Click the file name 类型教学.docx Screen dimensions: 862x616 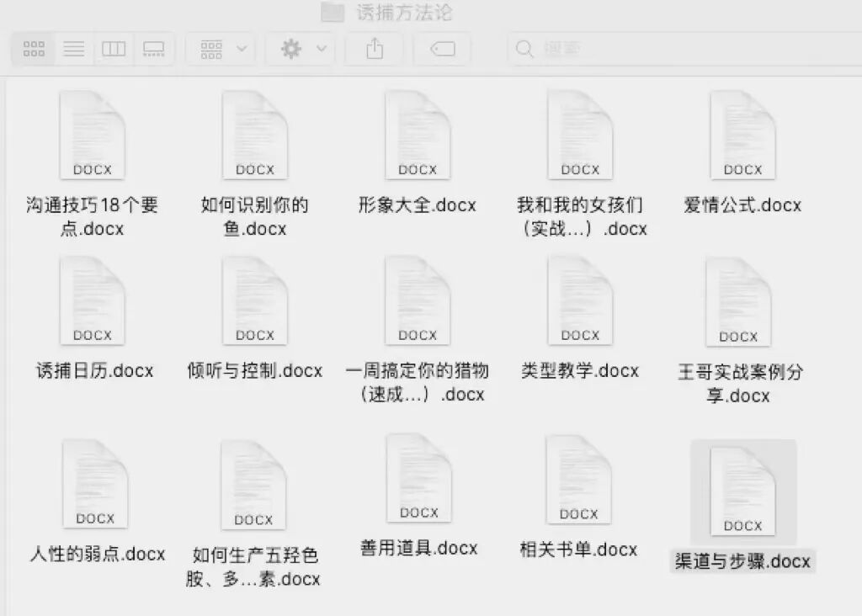(x=580, y=371)
